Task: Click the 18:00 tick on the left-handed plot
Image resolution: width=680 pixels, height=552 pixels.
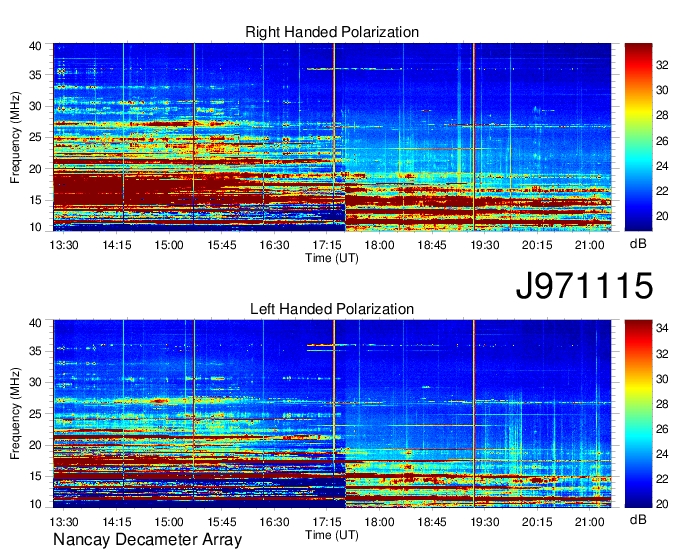Action: 379,522
